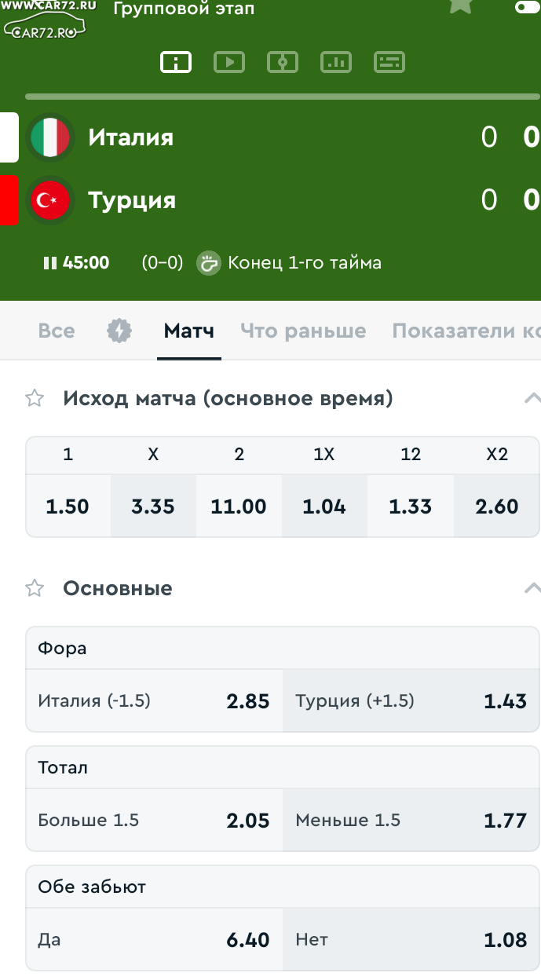Image resolution: width=541 pixels, height=980 pixels.
Task: Open the scoreboard lineup icon
Action: tap(389, 62)
